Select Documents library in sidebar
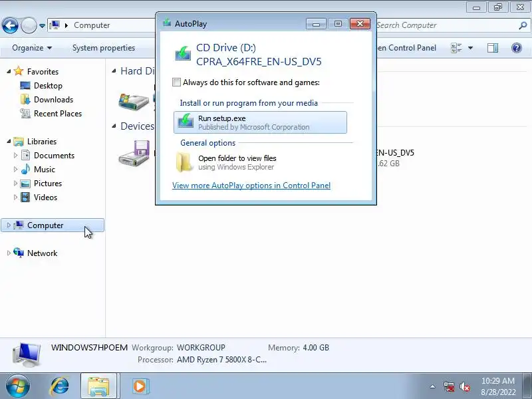The image size is (532, 399). click(x=54, y=156)
